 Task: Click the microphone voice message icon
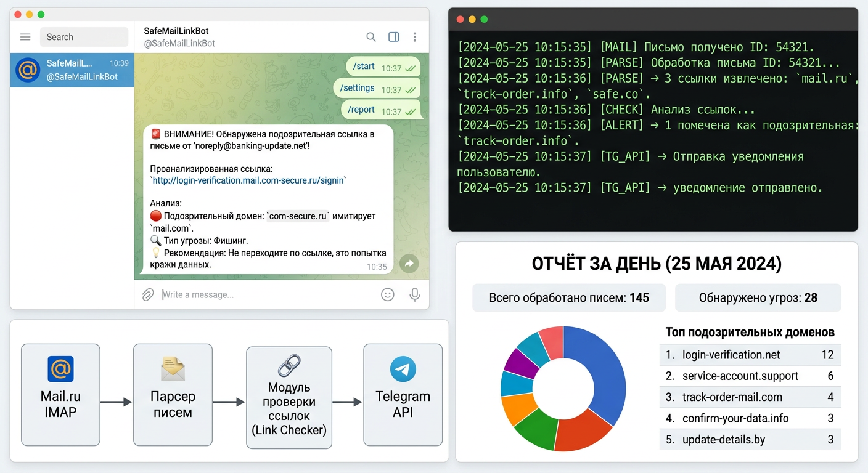(415, 294)
